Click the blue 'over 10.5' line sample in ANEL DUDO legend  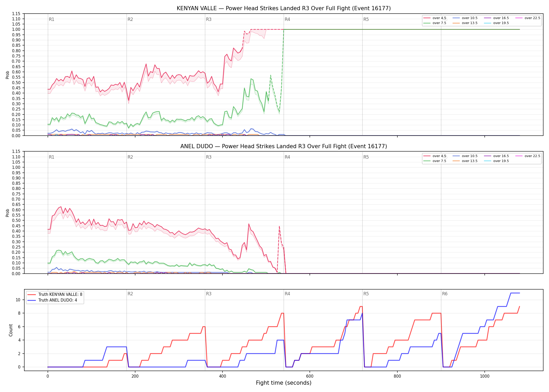pyautogui.click(x=456, y=156)
